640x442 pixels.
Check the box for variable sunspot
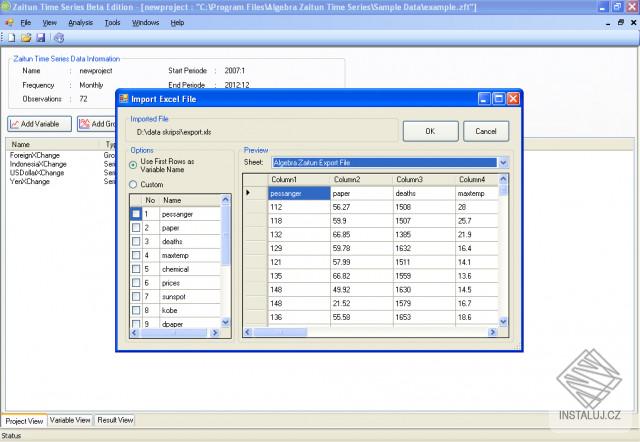coord(136,297)
